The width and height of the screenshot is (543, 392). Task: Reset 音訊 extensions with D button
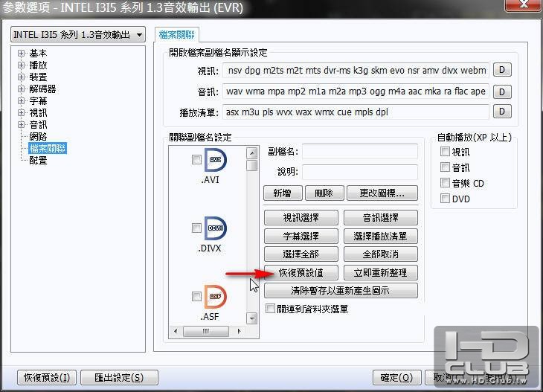(502, 91)
